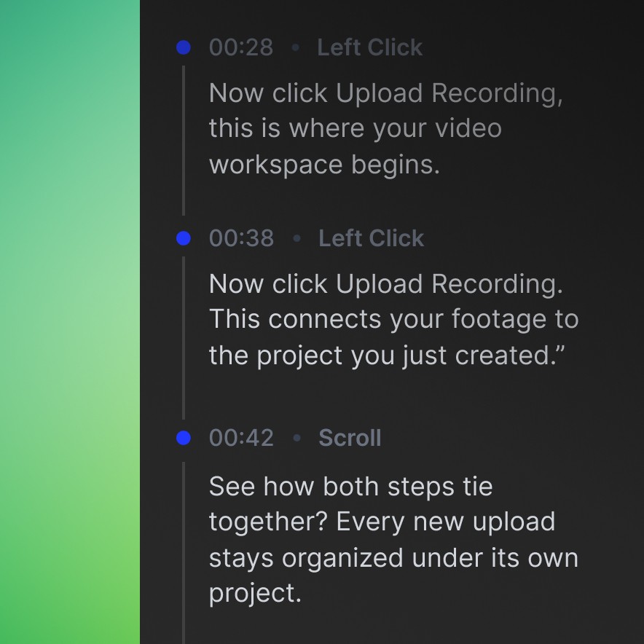Click the Left Click label of the 00:38 step
The image size is (644, 644).
pos(372,238)
